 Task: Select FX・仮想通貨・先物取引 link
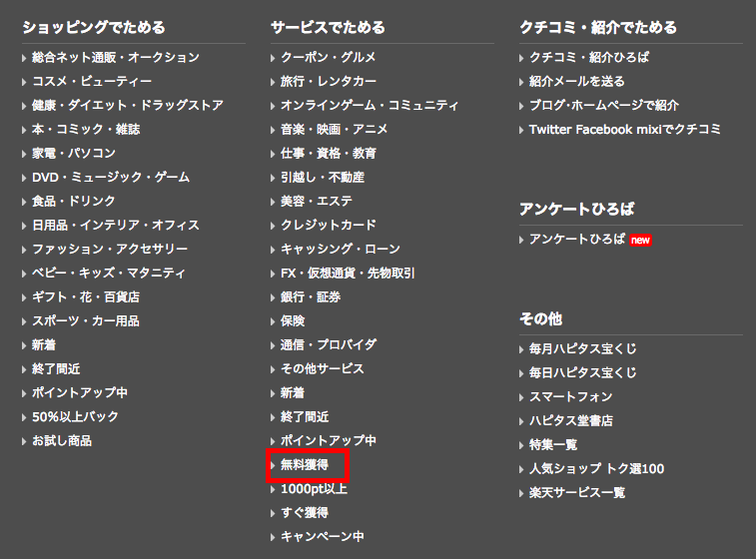[x=348, y=274]
